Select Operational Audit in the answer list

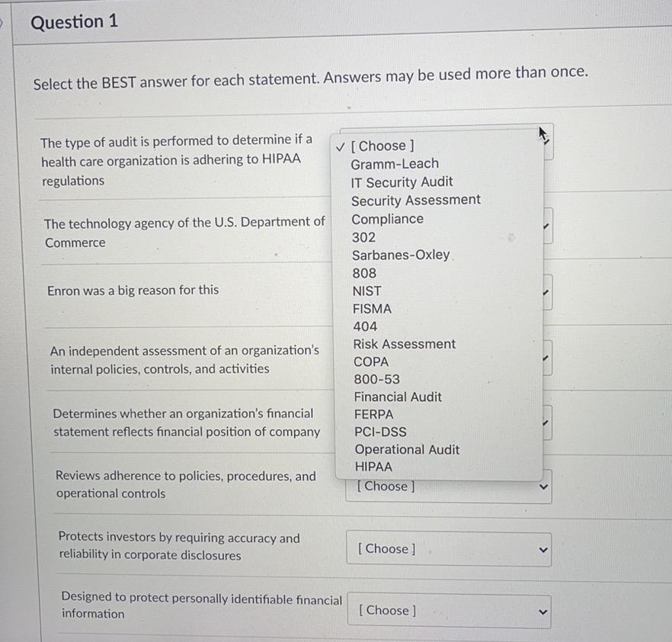tap(407, 449)
